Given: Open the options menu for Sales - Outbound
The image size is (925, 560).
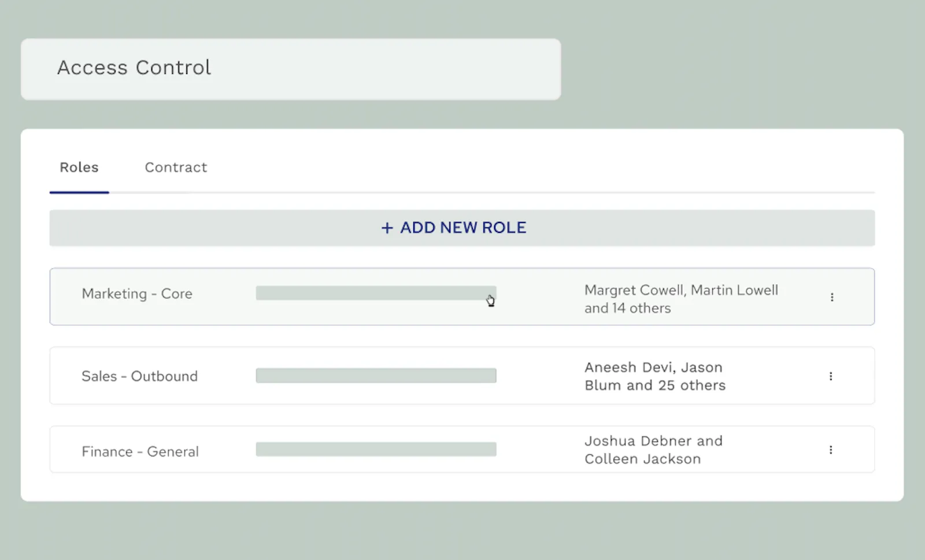Looking at the screenshot, I should (x=831, y=376).
